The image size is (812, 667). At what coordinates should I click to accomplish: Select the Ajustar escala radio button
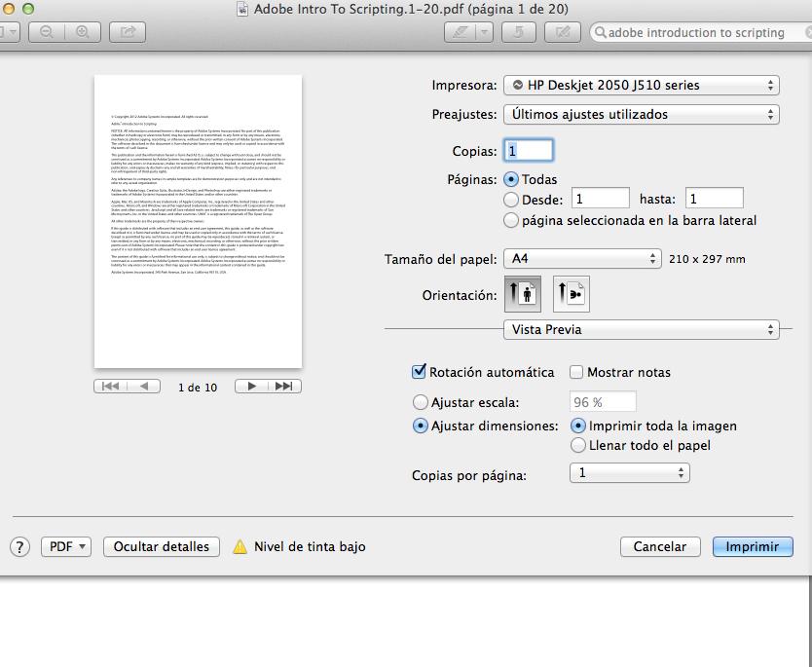pyautogui.click(x=421, y=402)
